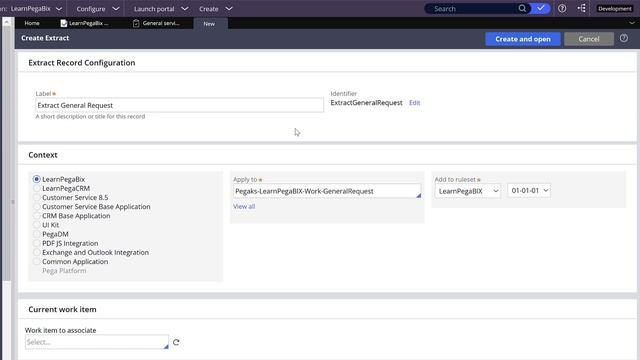The image size is (640, 360).
Task: Select the Common Application radio button
Action: [36, 262]
